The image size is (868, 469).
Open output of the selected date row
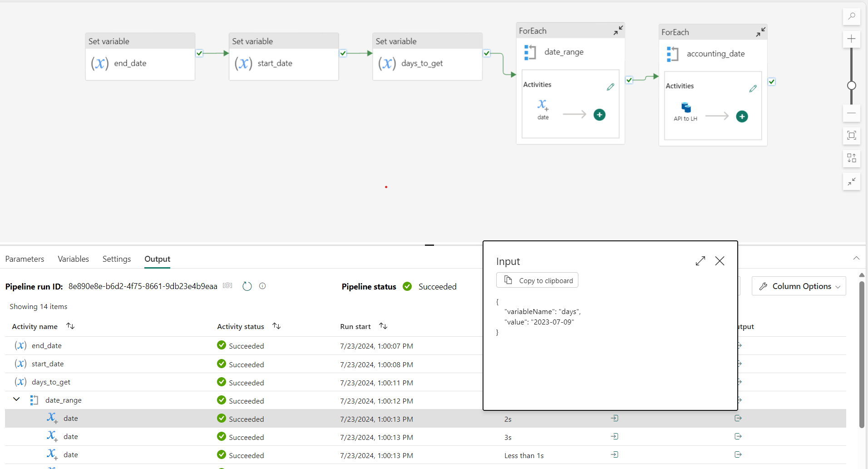(738, 418)
